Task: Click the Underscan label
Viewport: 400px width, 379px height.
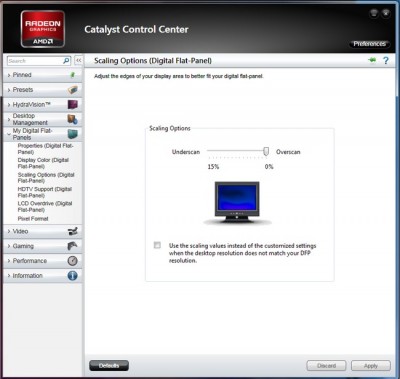Action: (186, 152)
